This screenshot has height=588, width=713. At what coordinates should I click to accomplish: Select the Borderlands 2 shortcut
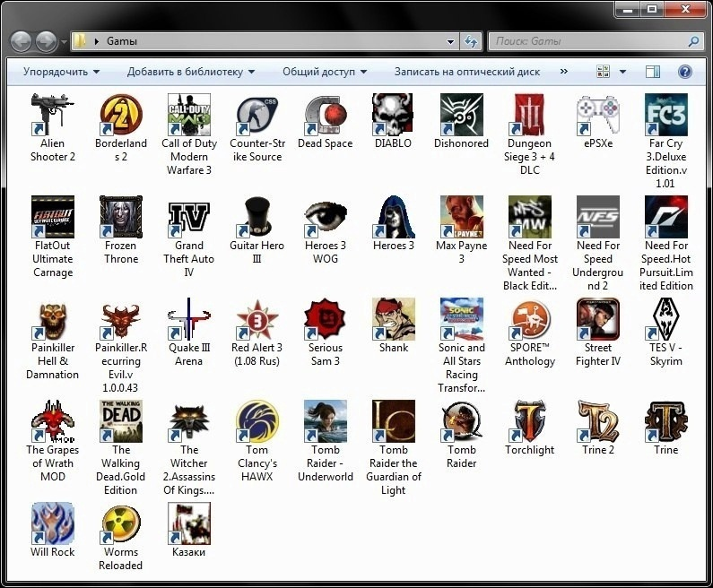pyautogui.click(x=120, y=115)
